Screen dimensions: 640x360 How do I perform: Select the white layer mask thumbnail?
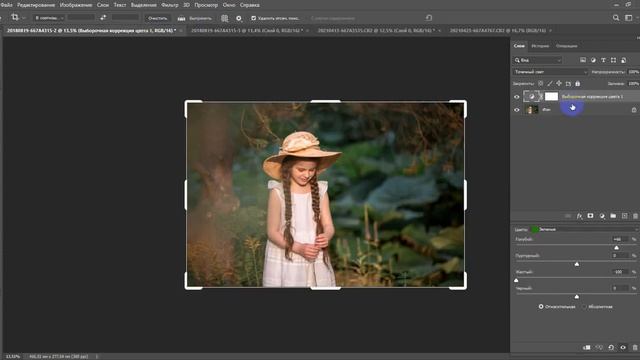coord(551,96)
